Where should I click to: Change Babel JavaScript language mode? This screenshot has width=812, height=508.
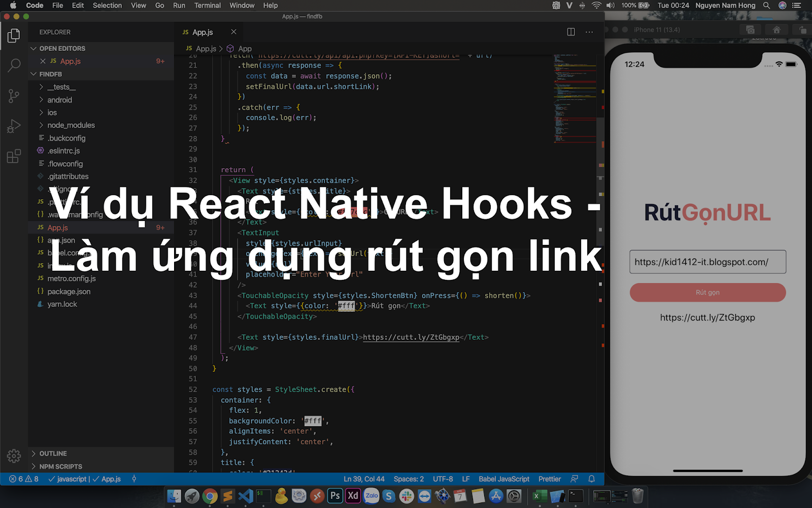[x=504, y=479]
